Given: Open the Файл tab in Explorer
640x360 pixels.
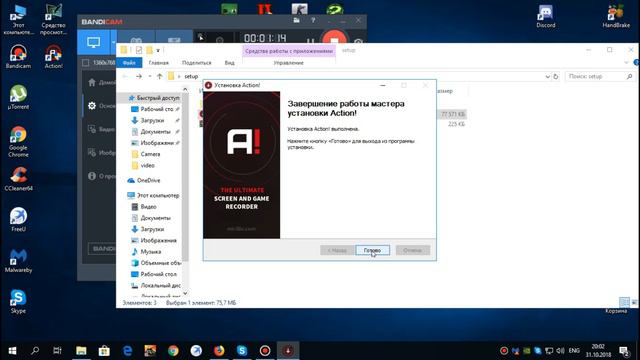Looking at the screenshot, I should tap(129, 62).
